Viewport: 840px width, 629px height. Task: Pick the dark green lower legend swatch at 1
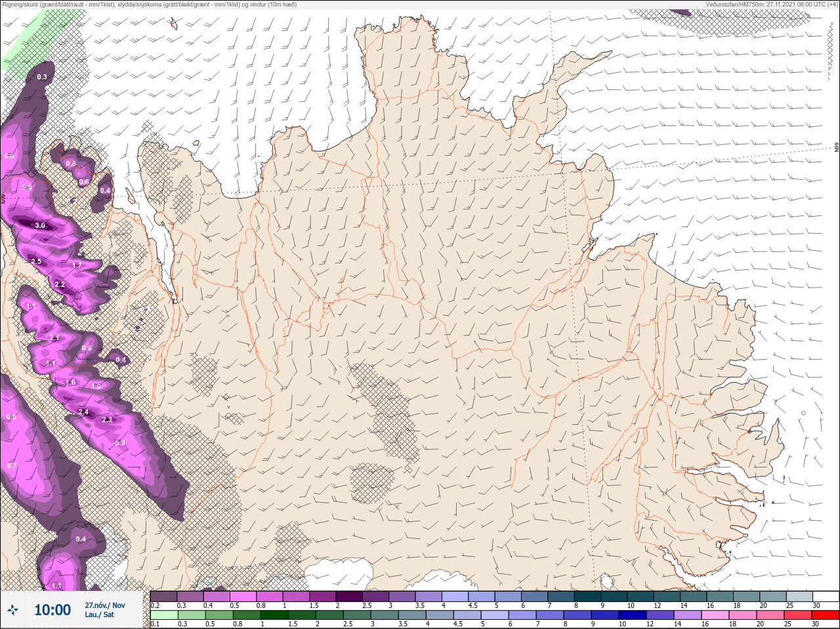(274, 615)
